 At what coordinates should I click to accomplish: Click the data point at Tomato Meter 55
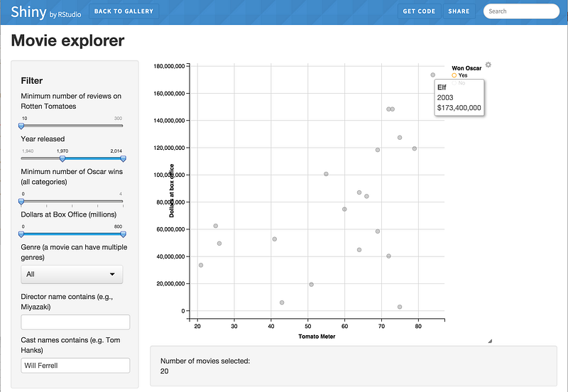pos(326,174)
